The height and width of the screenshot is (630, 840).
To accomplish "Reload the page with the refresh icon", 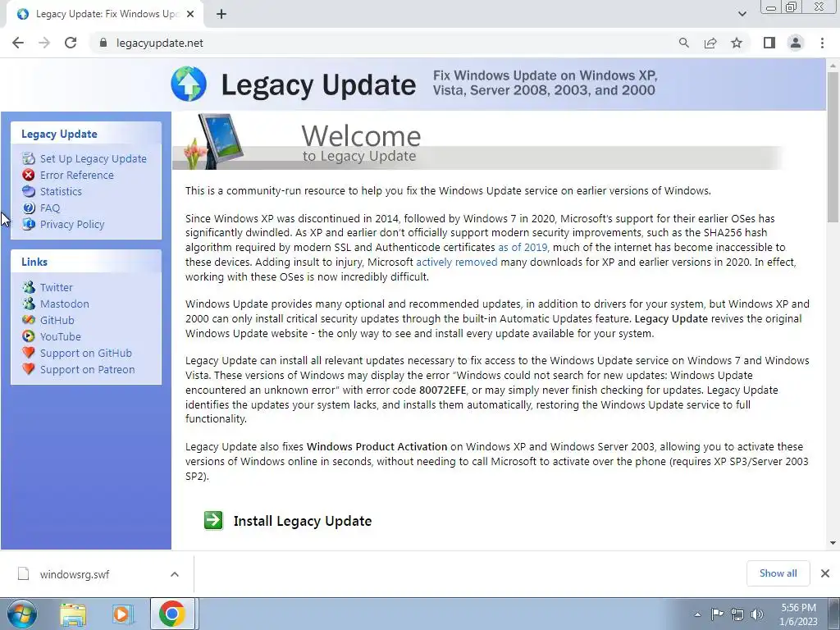I will pos(71,43).
